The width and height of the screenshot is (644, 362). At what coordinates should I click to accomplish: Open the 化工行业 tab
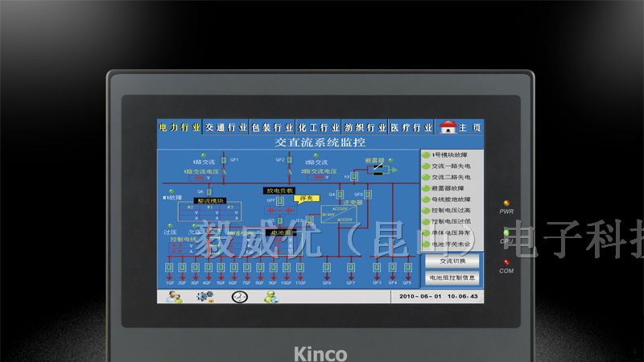click(x=318, y=128)
